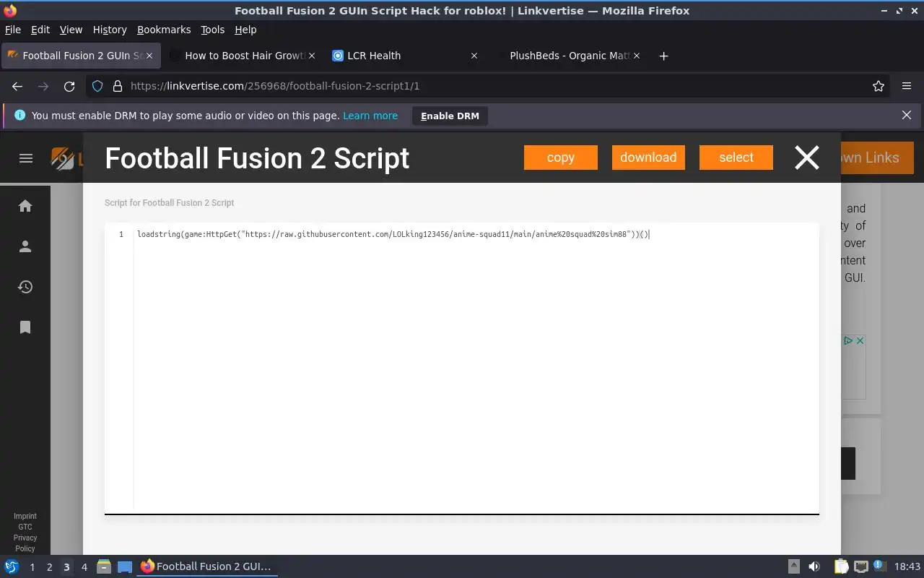Open the Edit menu
This screenshot has height=578, width=924.
click(40, 30)
